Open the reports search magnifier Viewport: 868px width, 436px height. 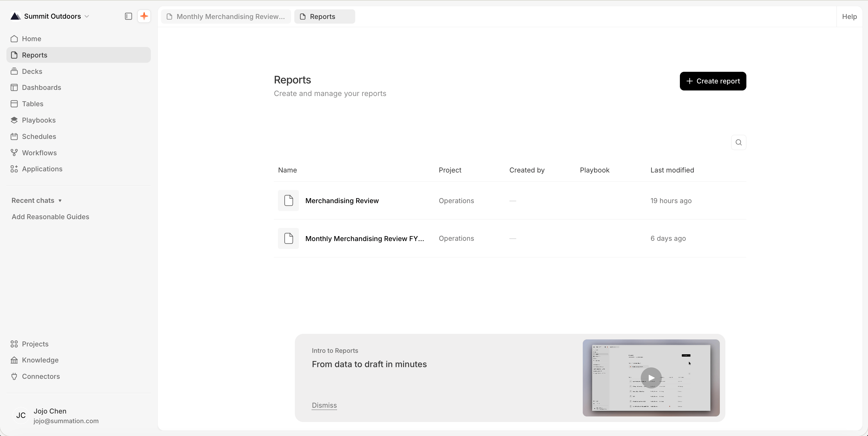point(738,142)
